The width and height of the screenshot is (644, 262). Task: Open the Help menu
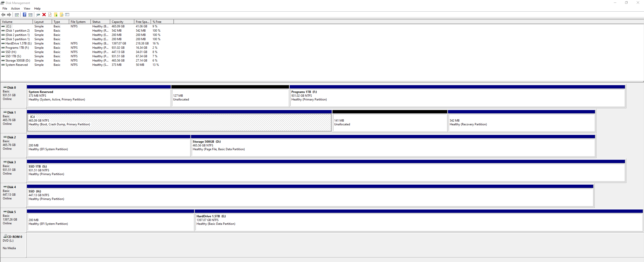37,9
